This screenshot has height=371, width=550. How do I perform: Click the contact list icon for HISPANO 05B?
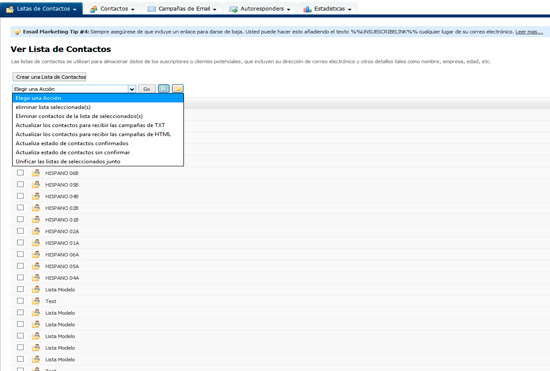[x=36, y=184]
